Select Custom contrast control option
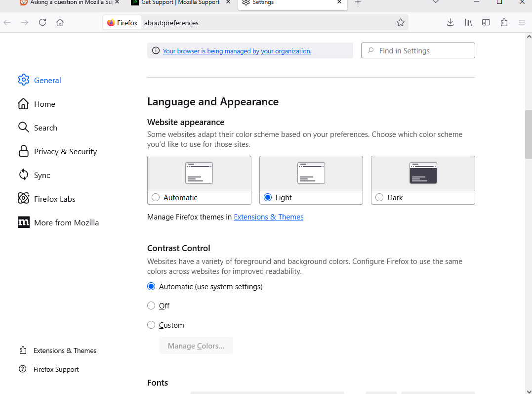The image size is (532, 394). 152,325
